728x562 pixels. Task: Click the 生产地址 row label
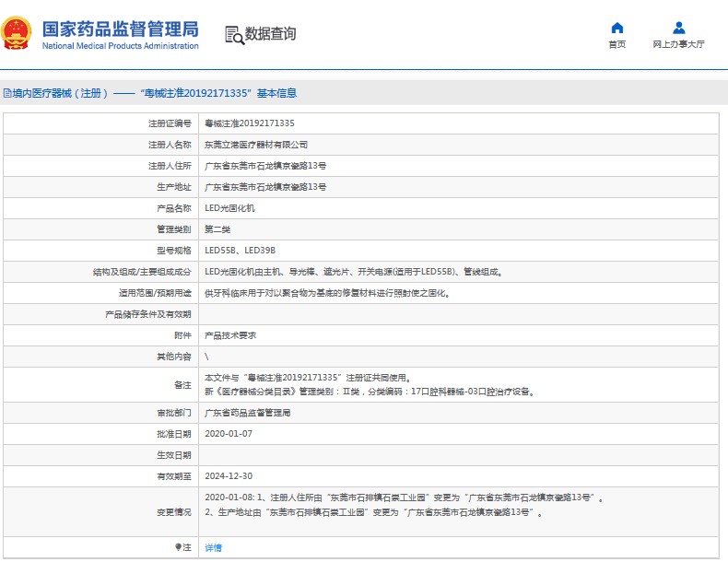point(174,186)
